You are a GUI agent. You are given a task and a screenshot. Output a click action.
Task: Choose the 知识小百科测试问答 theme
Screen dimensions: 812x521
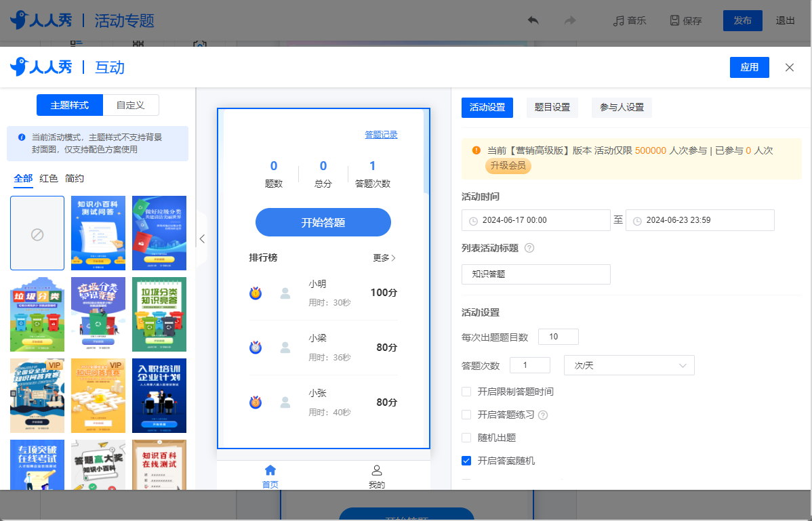pyautogui.click(x=98, y=233)
